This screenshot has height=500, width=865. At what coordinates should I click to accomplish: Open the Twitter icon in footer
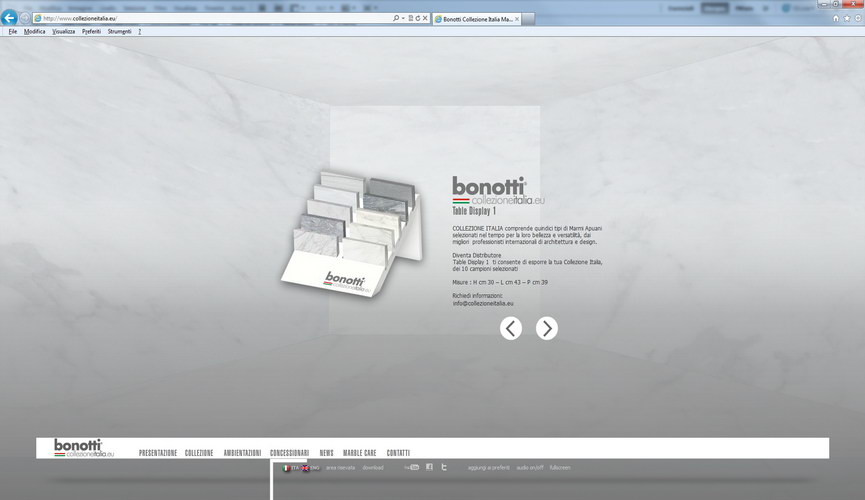444,467
